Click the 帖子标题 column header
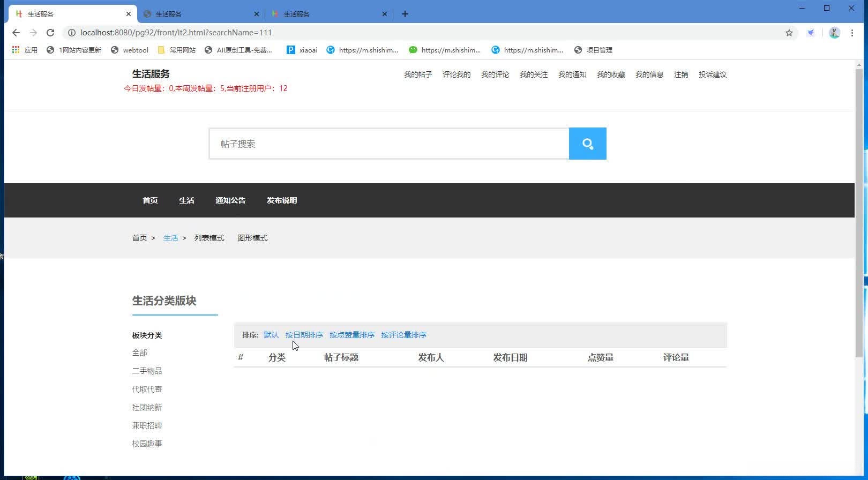Image resolution: width=868 pixels, height=480 pixels. 341,357
